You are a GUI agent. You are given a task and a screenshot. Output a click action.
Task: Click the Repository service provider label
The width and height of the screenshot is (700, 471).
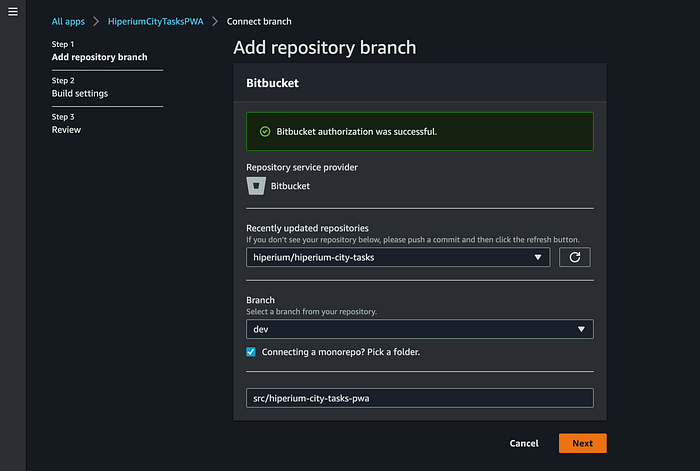point(302,167)
